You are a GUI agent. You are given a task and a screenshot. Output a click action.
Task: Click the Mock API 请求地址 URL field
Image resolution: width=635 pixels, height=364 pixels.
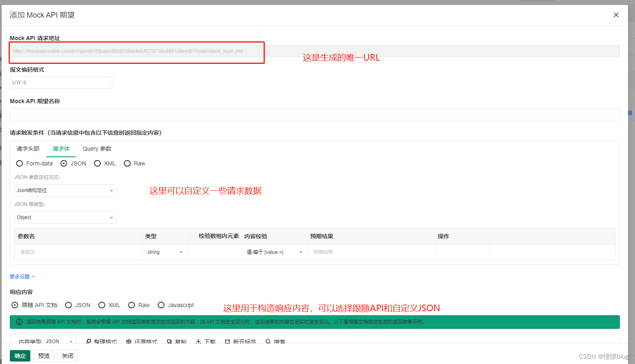(314, 51)
